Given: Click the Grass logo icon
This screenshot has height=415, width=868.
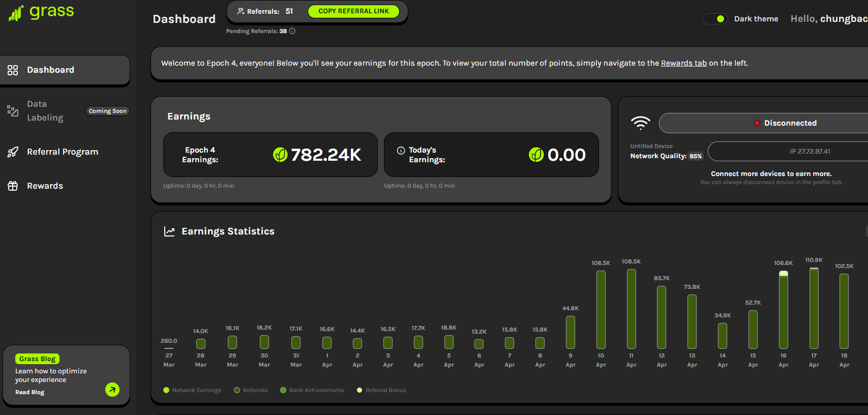Looking at the screenshot, I should pos(16,13).
